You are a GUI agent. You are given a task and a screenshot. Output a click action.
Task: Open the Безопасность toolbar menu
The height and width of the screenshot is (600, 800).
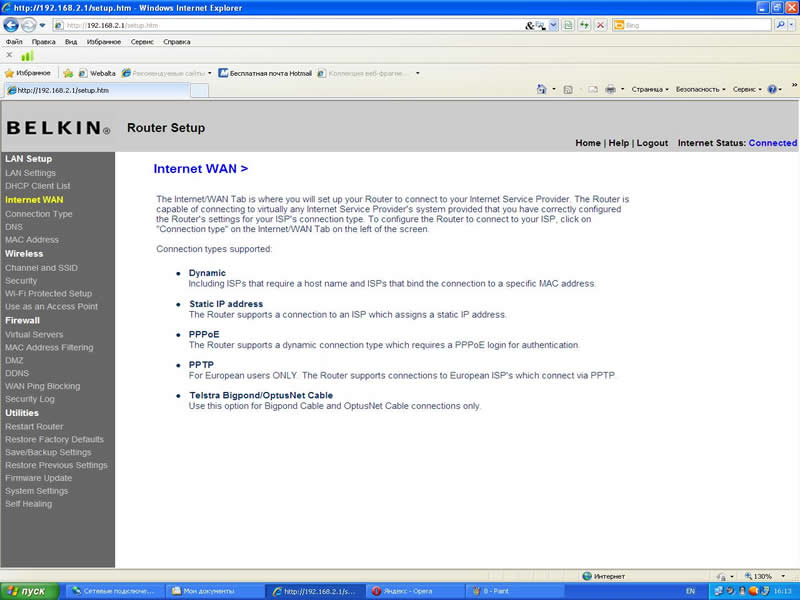click(x=701, y=89)
